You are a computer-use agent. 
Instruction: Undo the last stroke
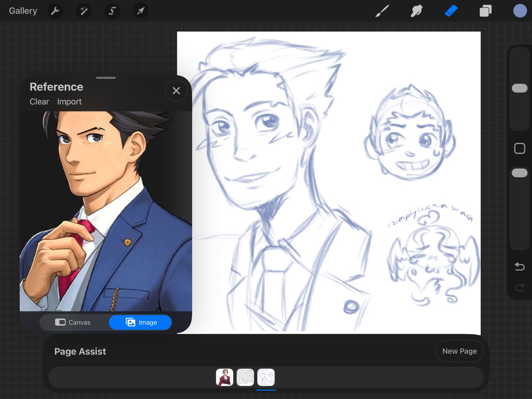pos(520,267)
